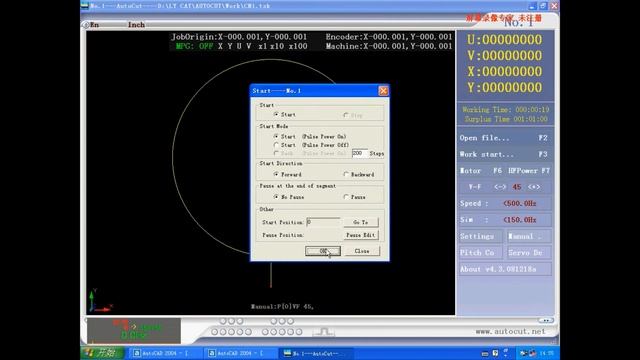The image size is (640, 360).
Task: Click the pulse waveform icon in bottom bar
Action: (324, 332)
